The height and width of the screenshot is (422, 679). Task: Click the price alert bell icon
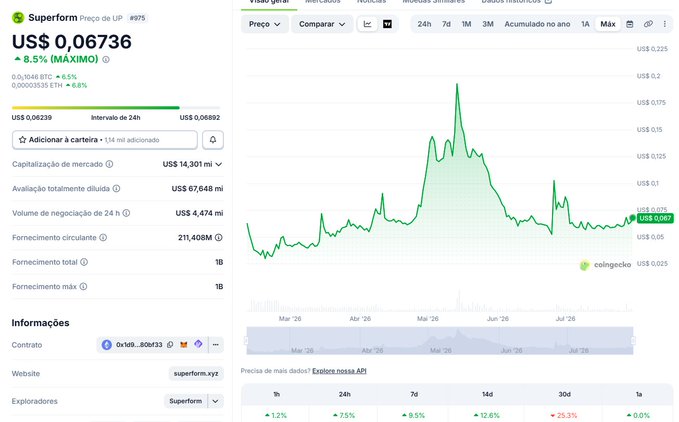[x=213, y=140]
